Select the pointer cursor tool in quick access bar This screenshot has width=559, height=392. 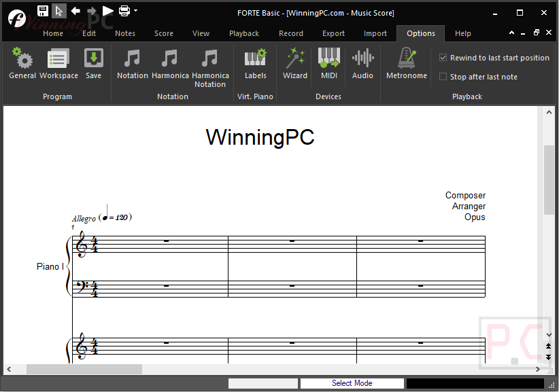point(58,11)
